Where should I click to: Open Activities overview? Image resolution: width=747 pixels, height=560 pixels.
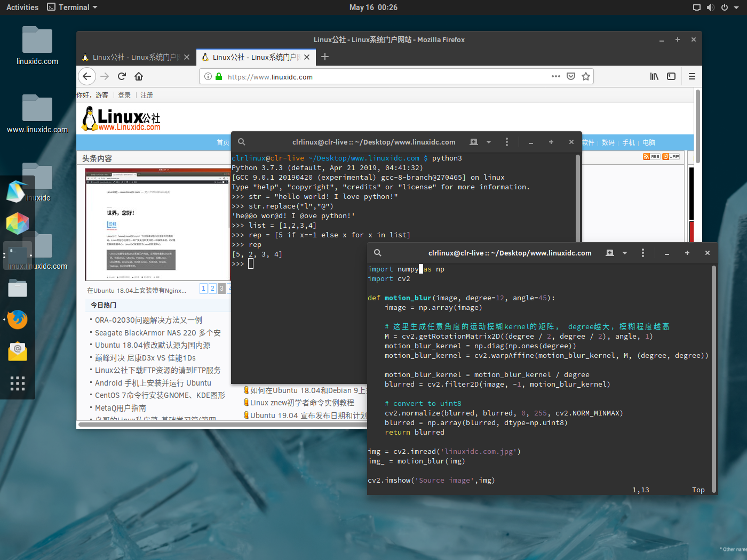click(x=22, y=7)
